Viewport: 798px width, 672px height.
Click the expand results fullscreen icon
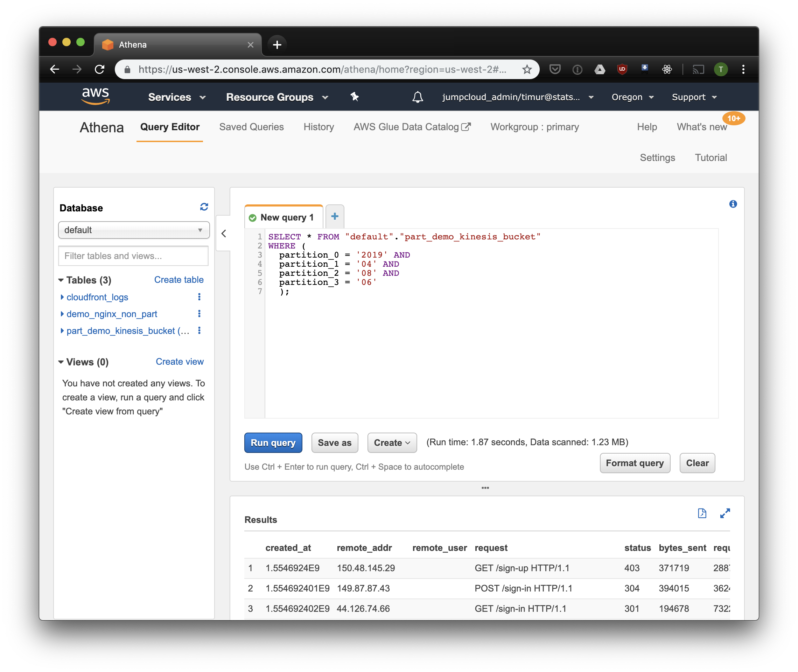pos(725,514)
